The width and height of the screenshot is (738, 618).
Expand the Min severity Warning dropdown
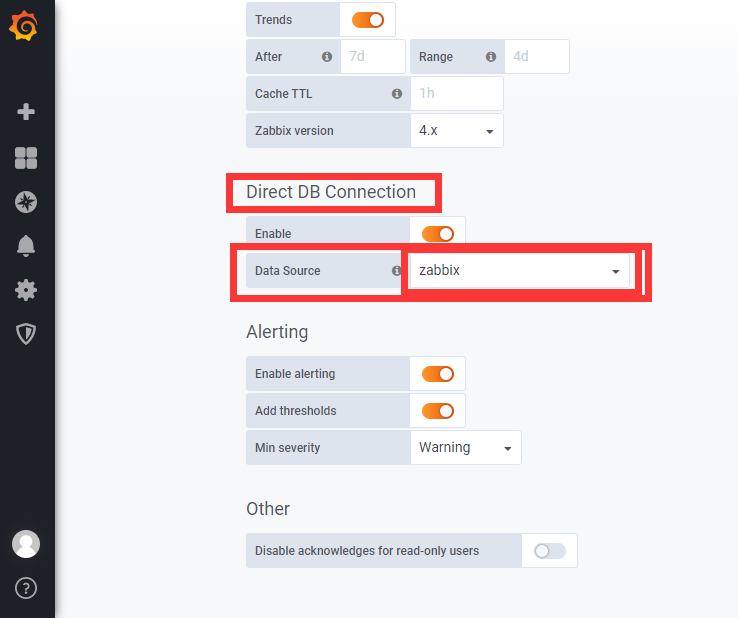(x=465, y=448)
